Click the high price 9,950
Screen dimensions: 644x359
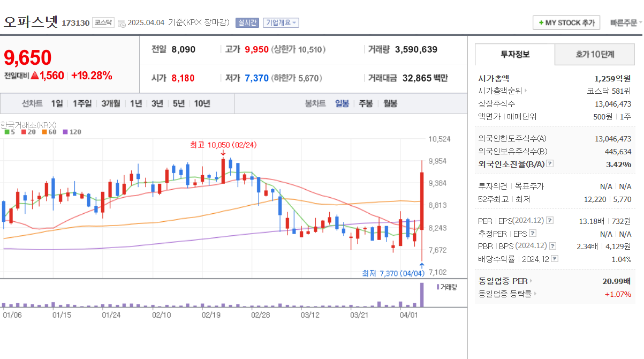click(x=256, y=49)
